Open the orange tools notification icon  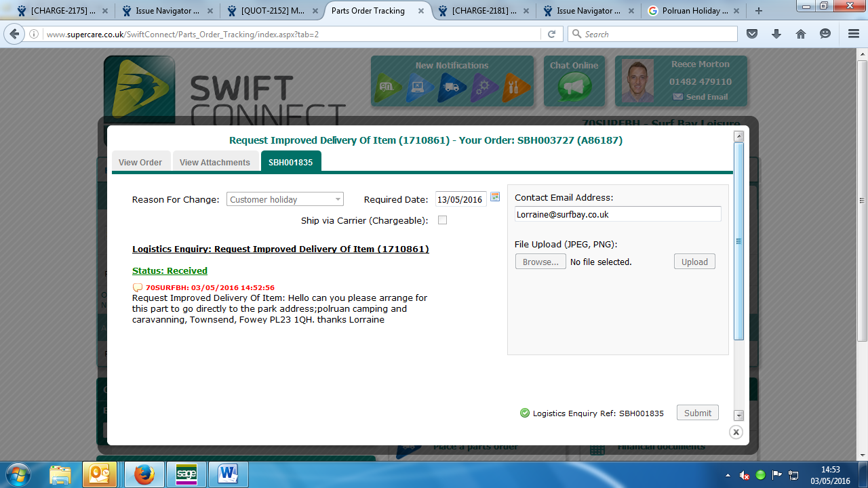pos(515,87)
